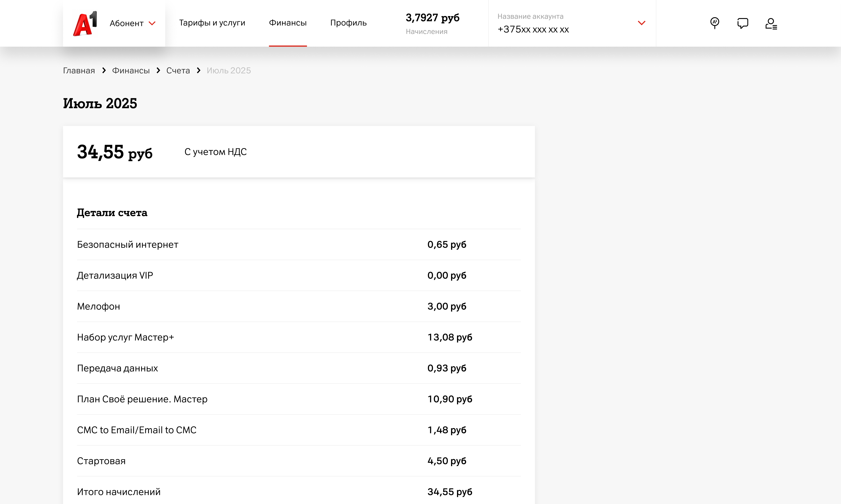The width and height of the screenshot is (841, 504).
Task: Click the Мелофон charge row
Action: 99,306
